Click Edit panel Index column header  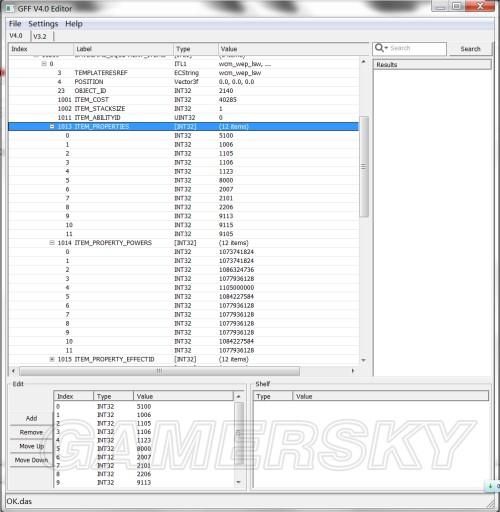tap(74, 396)
